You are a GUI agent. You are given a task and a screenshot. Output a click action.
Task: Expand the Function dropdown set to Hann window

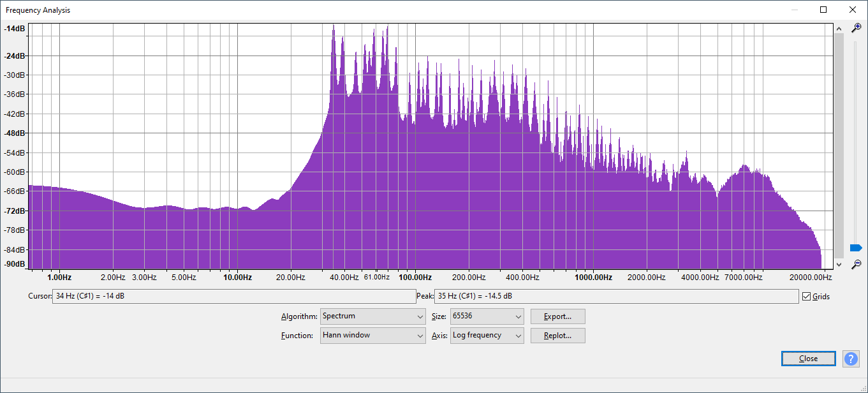point(373,336)
